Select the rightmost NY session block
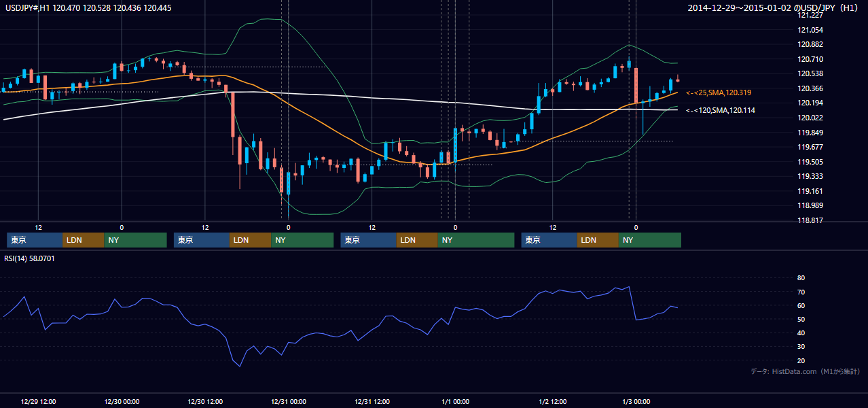The width and height of the screenshot is (868, 408). tap(650, 240)
